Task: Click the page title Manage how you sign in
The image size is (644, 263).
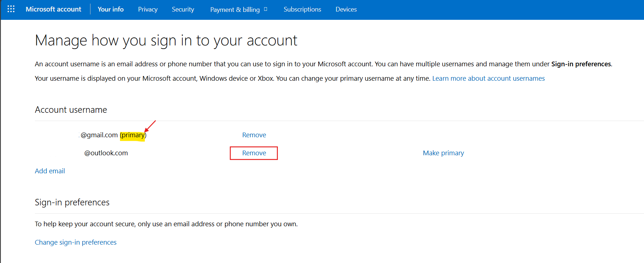Action: 166,41
